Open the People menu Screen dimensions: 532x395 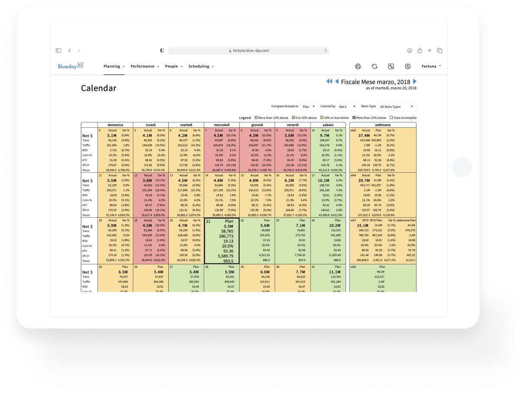coord(174,66)
